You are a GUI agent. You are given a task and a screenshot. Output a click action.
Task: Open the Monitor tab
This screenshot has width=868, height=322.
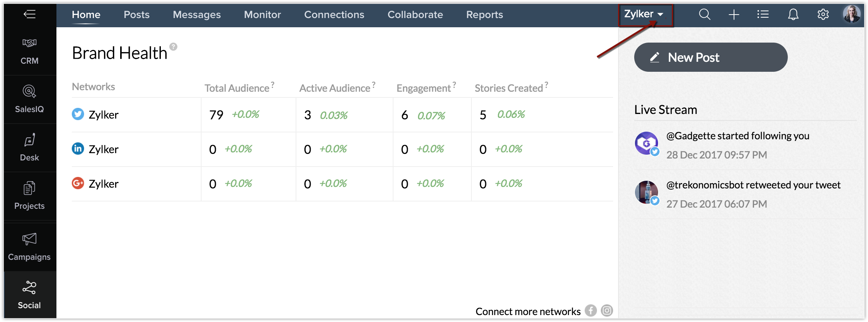[x=262, y=15]
